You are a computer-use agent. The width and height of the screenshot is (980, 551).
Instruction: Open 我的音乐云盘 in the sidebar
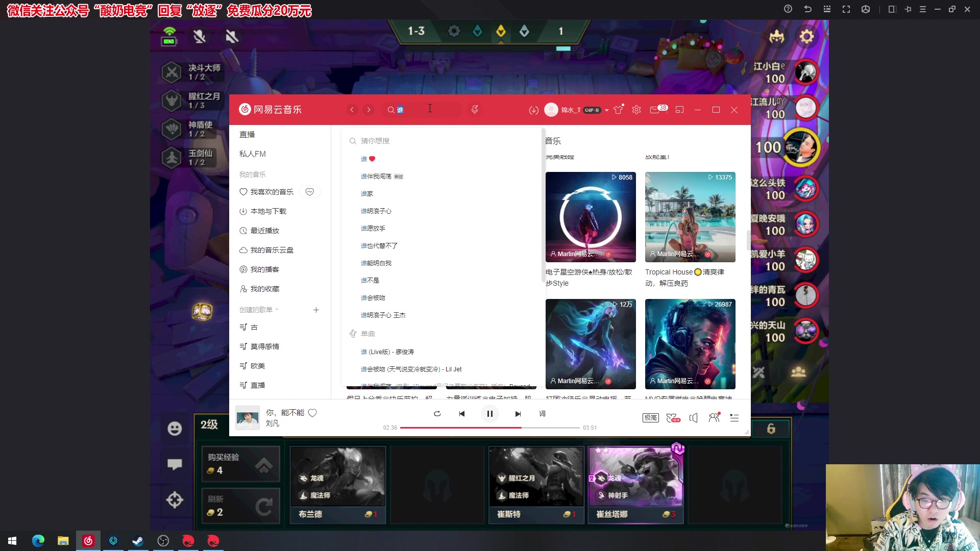266,250
